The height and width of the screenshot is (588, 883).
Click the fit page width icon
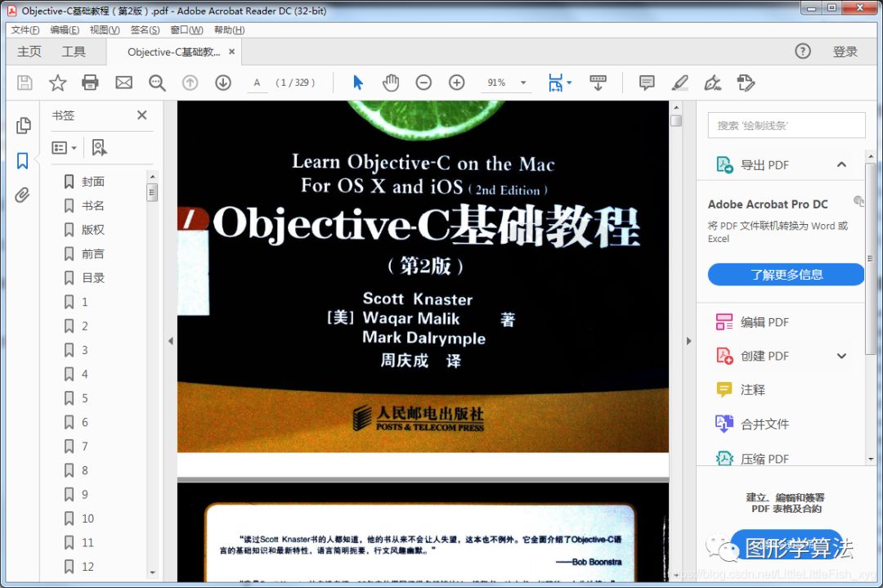pyautogui.click(x=555, y=83)
